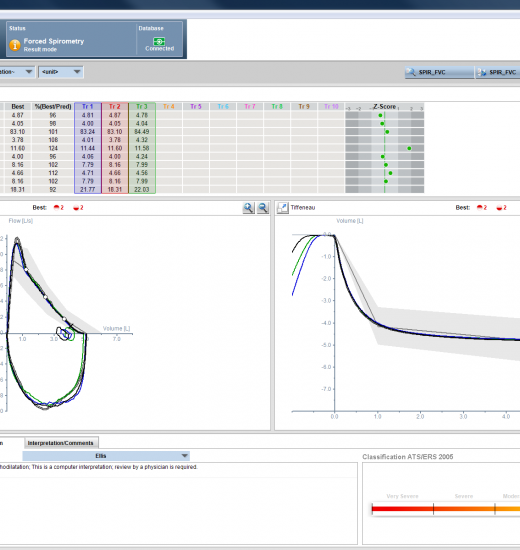Click 92 in the %(Best/Pred) column

[53, 189]
